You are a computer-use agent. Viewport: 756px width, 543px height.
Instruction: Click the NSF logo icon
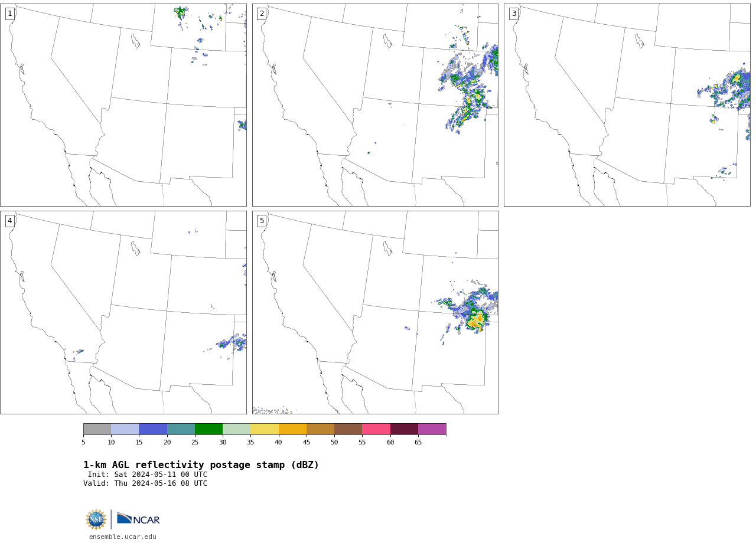click(x=96, y=519)
